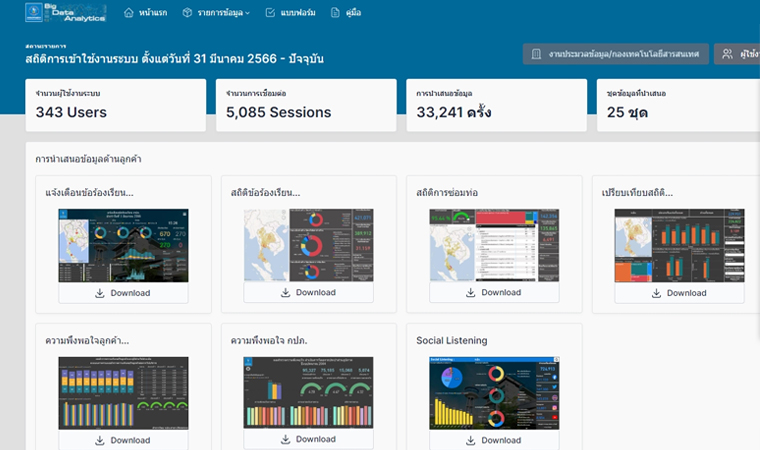The width and height of the screenshot is (760, 450).
Task: Click the home icon beside หน้าแรก
Action: tap(128, 13)
